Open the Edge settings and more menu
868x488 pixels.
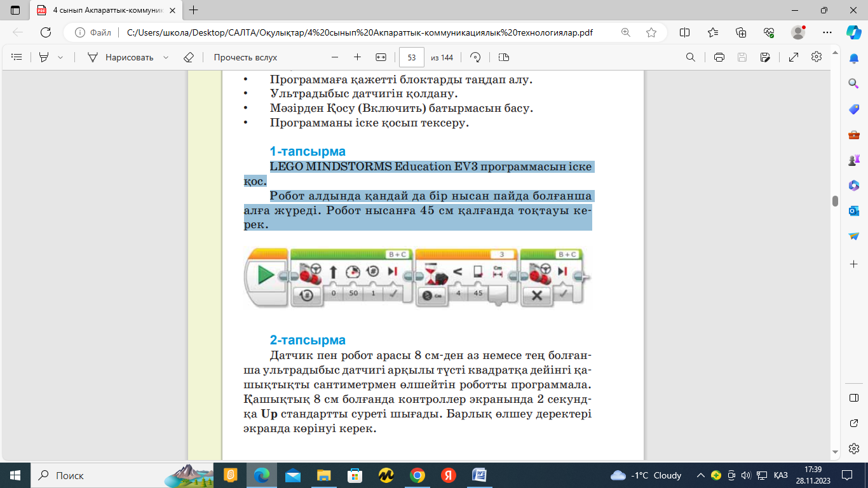click(x=827, y=32)
